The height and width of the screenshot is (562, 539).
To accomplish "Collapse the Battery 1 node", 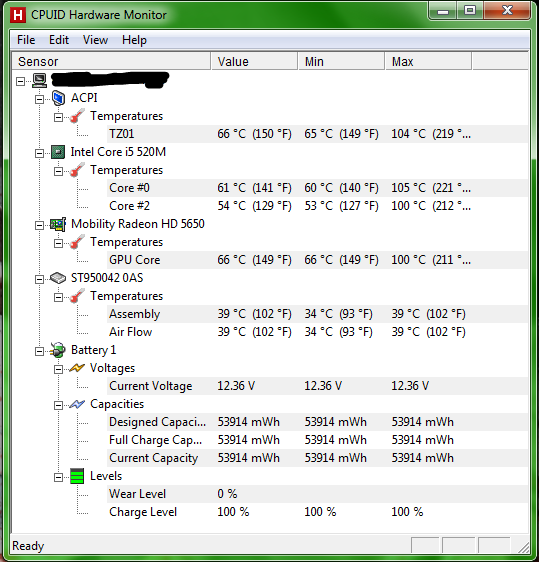I will pyautogui.click(x=39, y=351).
